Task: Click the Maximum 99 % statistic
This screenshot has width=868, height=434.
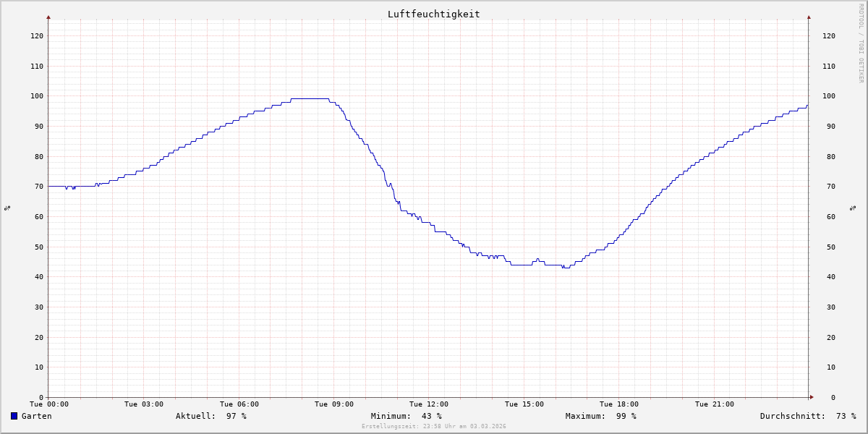Action: coord(600,416)
